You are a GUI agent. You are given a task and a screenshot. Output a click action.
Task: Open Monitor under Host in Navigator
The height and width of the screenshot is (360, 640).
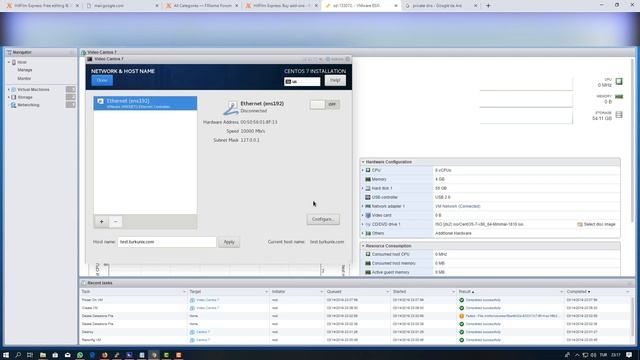tap(24, 78)
